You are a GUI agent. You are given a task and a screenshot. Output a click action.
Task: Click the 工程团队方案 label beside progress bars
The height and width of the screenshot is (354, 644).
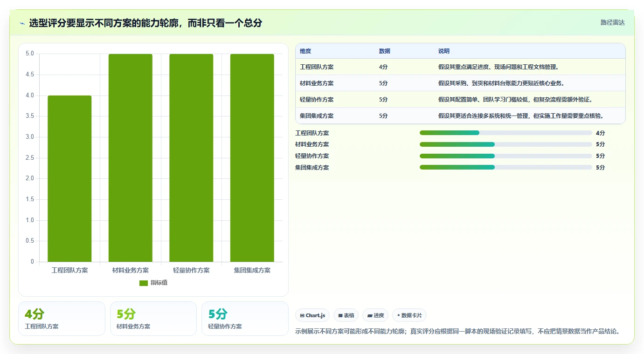312,133
